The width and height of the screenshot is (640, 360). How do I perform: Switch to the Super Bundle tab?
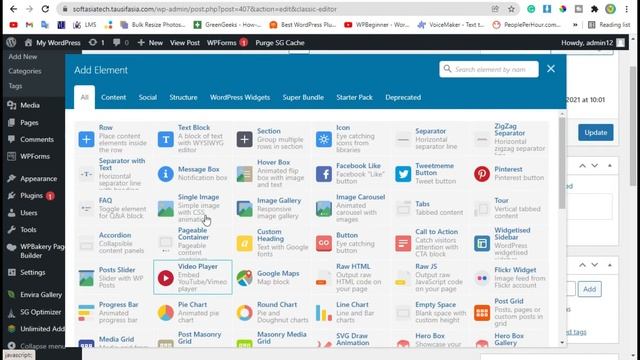(303, 97)
